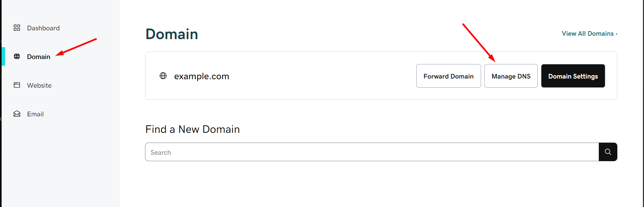Click the example.com domain name

(201, 76)
